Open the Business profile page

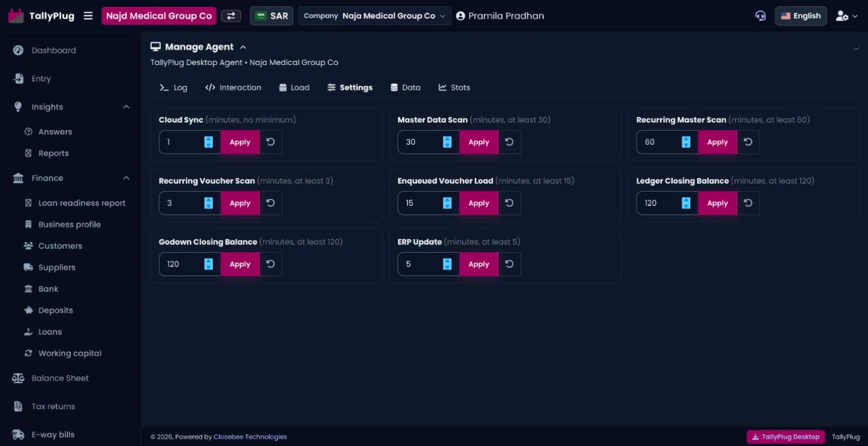click(69, 224)
